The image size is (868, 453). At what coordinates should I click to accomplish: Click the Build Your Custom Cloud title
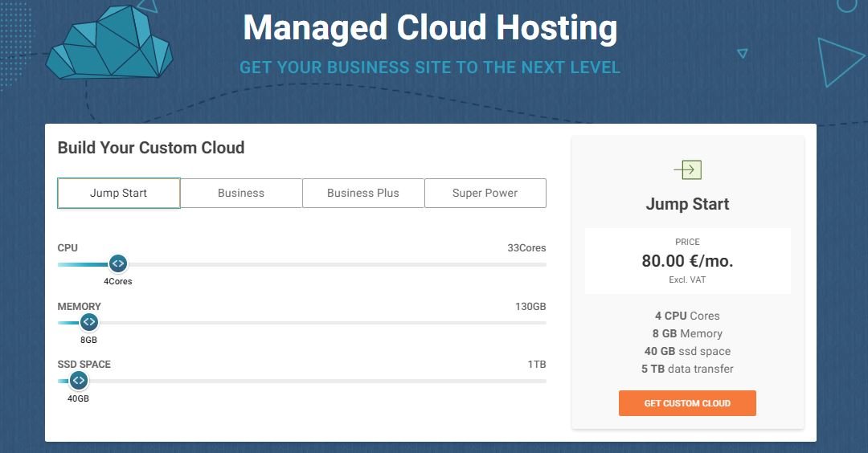click(x=151, y=148)
